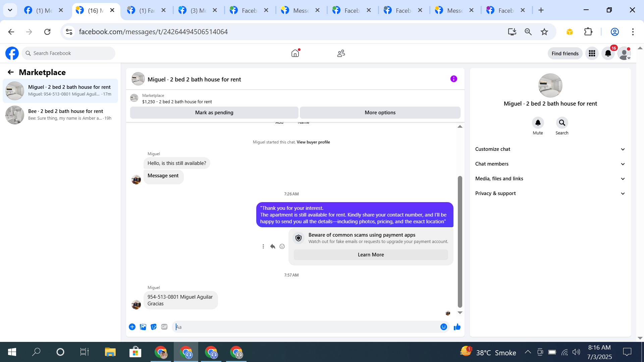The height and width of the screenshot is (362, 644).
Task: Expand the Privacy & support section
Action: [550, 193]
